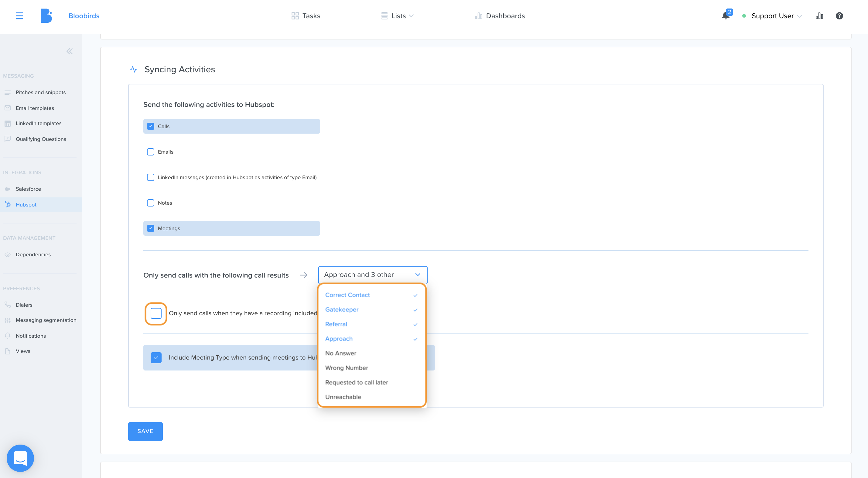The image size is (868, 478).
Task: Select Wrong Number option
Action: pyautogui.click(x=372, y=368)
